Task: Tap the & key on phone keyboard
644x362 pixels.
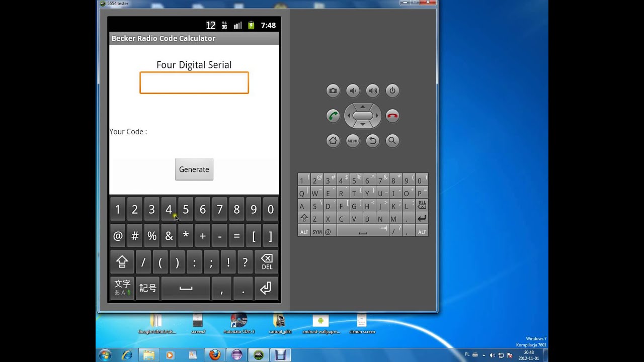Action: click(169, 236)
